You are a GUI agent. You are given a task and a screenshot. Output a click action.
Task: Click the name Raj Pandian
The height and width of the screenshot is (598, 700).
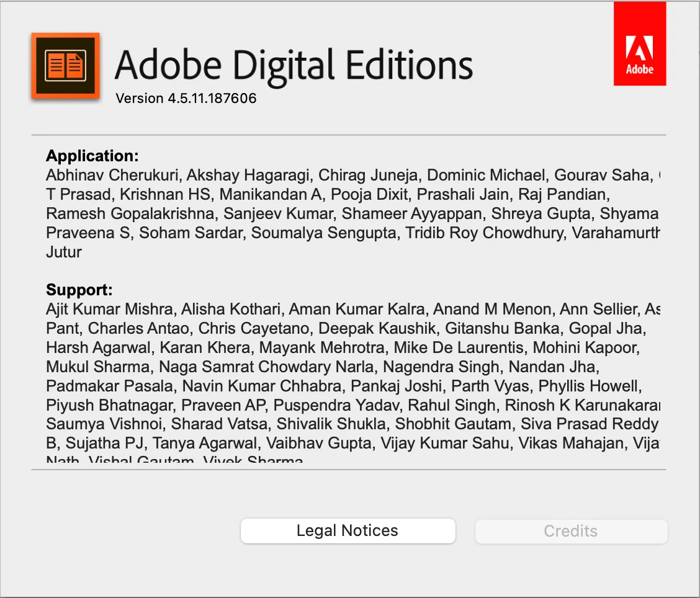562,194
